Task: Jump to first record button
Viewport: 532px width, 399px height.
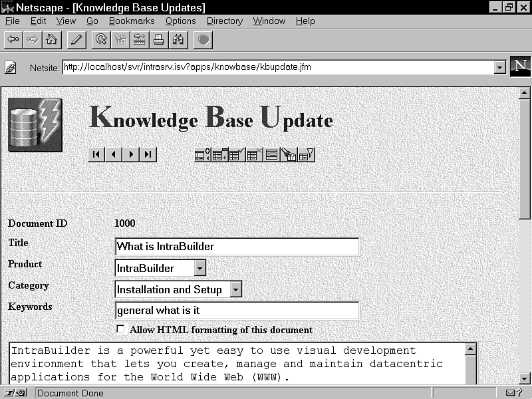Action: click(96, 154)
